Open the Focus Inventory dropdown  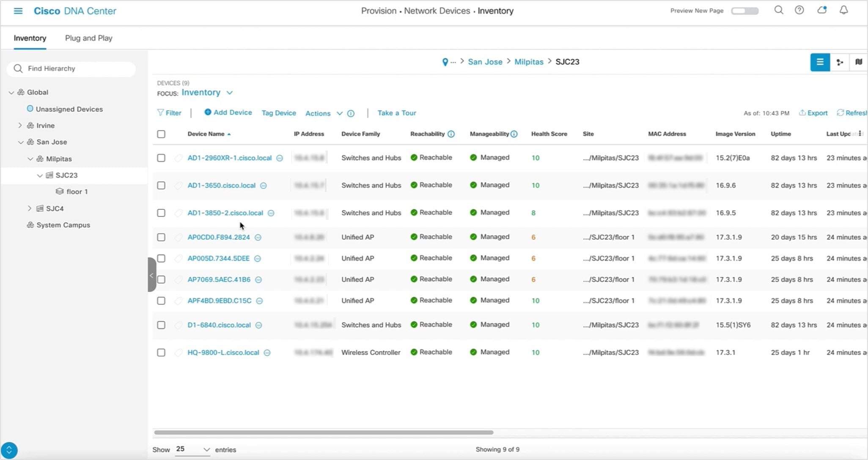207,93
